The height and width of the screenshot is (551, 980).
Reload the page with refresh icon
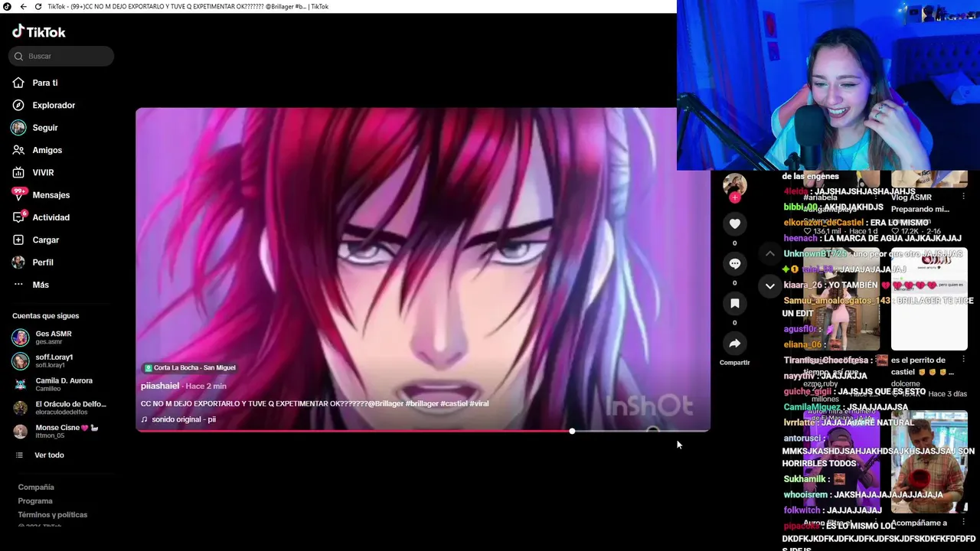point(38,6)
